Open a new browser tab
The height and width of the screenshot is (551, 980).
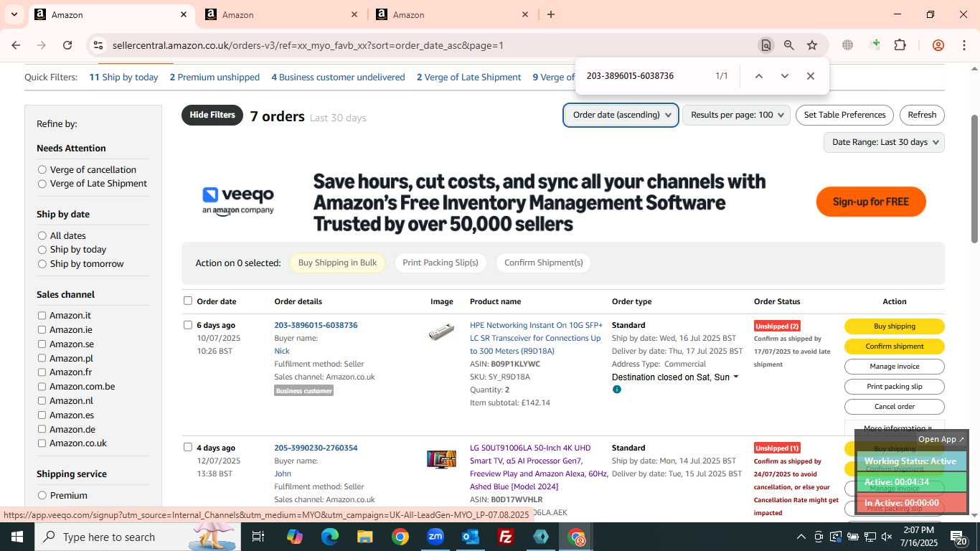[551, 14]
